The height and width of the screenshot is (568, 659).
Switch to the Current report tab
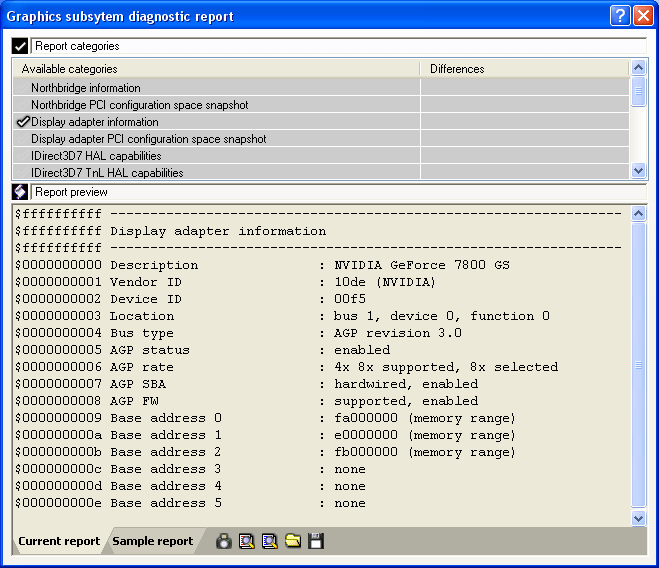[59, 541]
